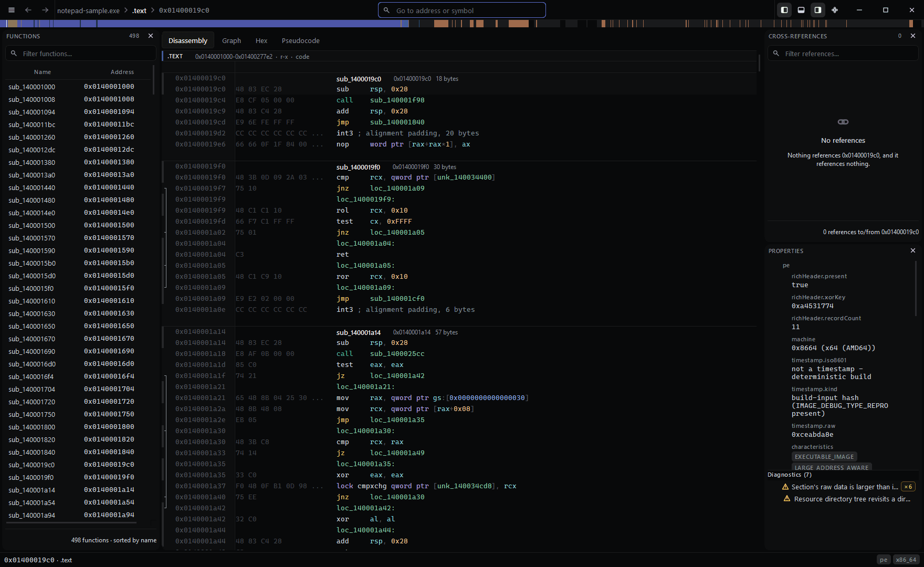
Task: Click .text section in the breadcrumb
Action: tap(140, 10)
